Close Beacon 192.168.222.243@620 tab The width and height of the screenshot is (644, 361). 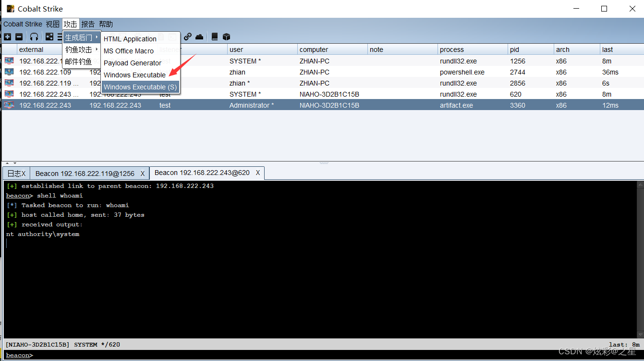258,173
